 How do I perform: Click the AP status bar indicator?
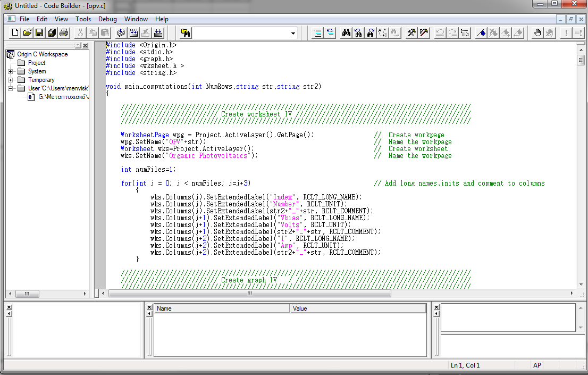537,365
